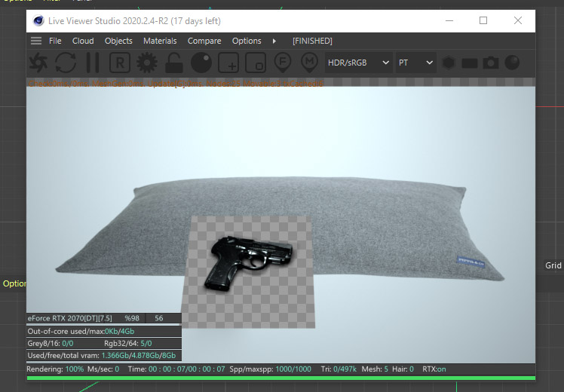The height and width of the screenshot is (392, 564).
Task: Click the [FINISHED] status label
Action: 312,41
